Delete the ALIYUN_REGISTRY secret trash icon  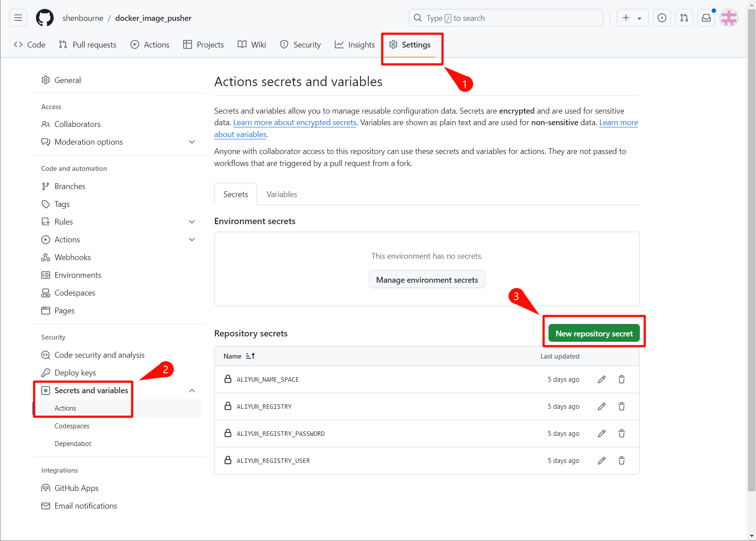click(622, 407)
